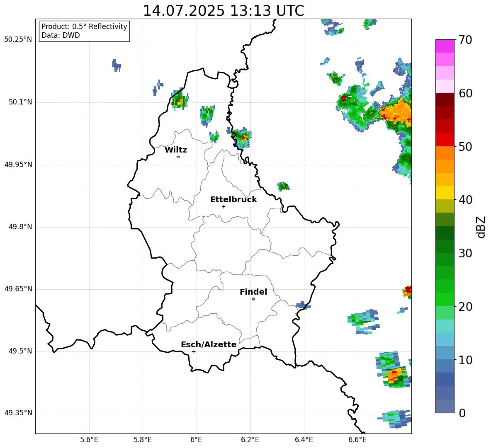Click the 49.8°N latitude label
491x448 pixels.
point(20,227)
